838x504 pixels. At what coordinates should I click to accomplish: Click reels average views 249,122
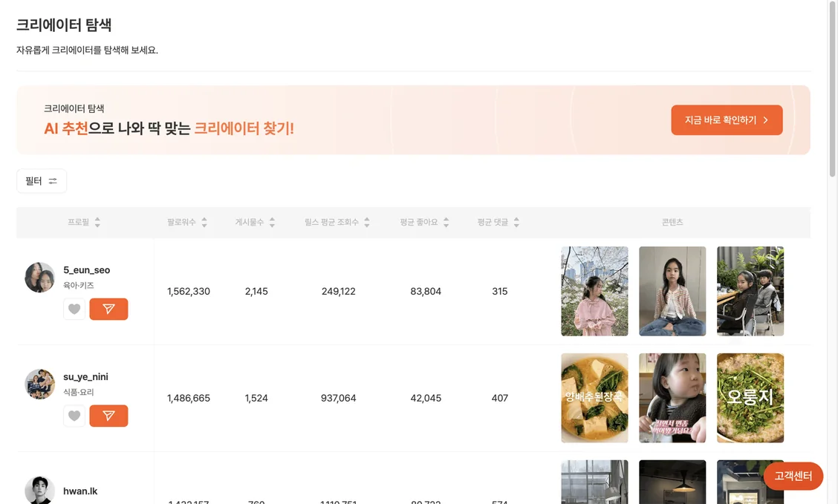click(x=338, y=292)
